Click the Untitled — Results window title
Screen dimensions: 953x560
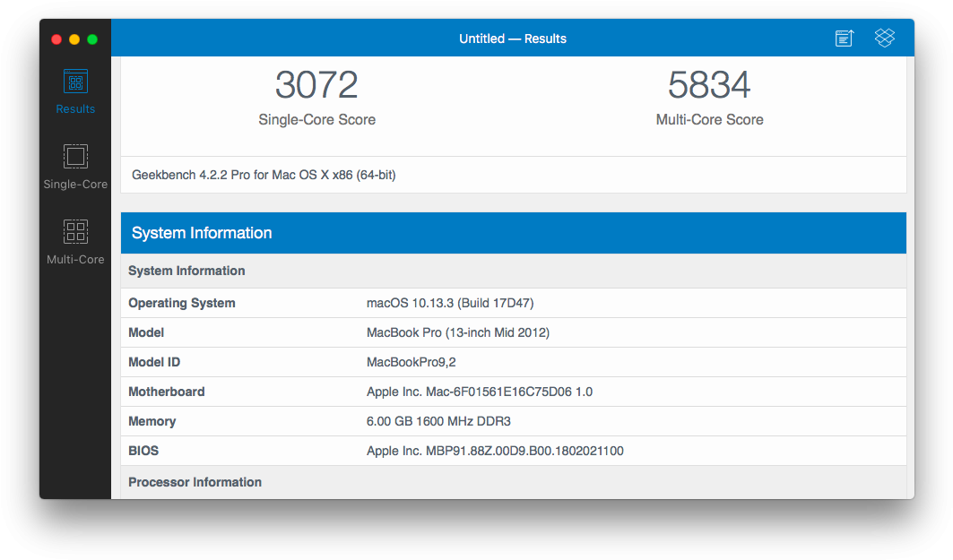pos(513,39)
